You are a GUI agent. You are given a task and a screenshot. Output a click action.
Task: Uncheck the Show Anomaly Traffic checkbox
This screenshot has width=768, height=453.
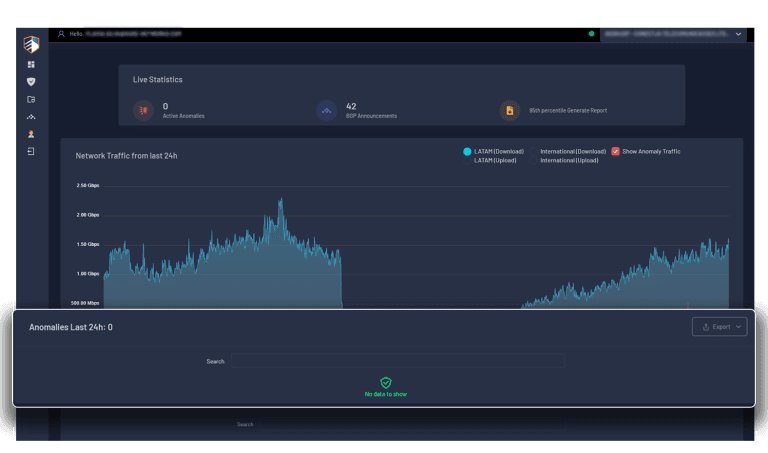click(615, 151)
